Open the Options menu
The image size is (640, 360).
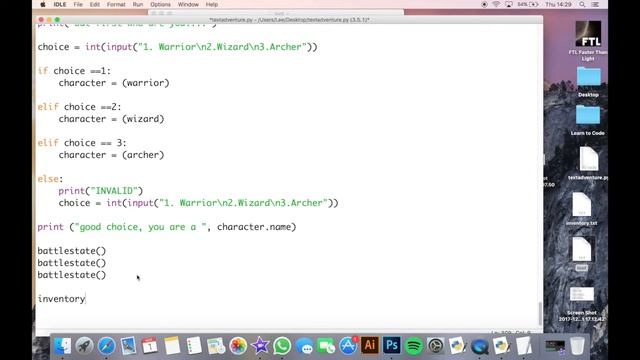click(160, 4)
